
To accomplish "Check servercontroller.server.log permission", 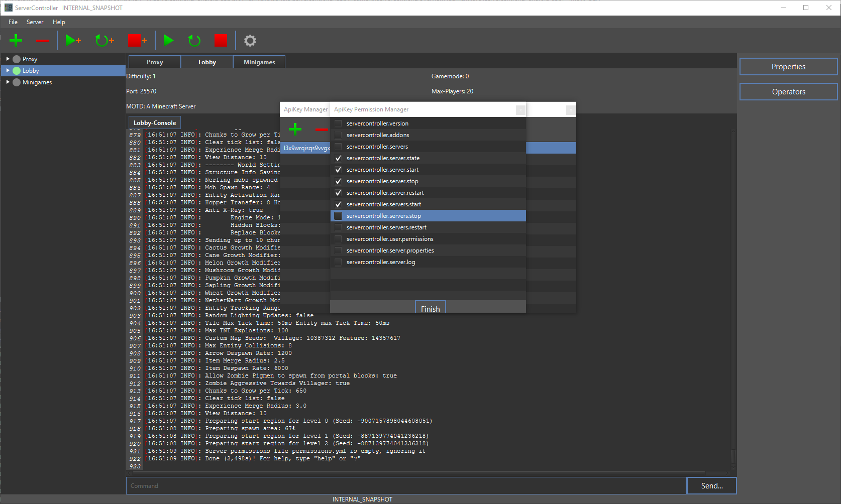I will point(338,262).
